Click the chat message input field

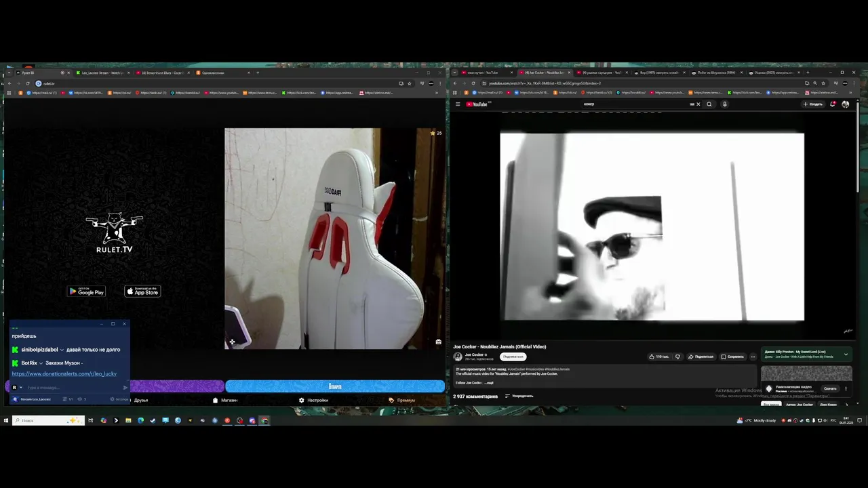73,388
